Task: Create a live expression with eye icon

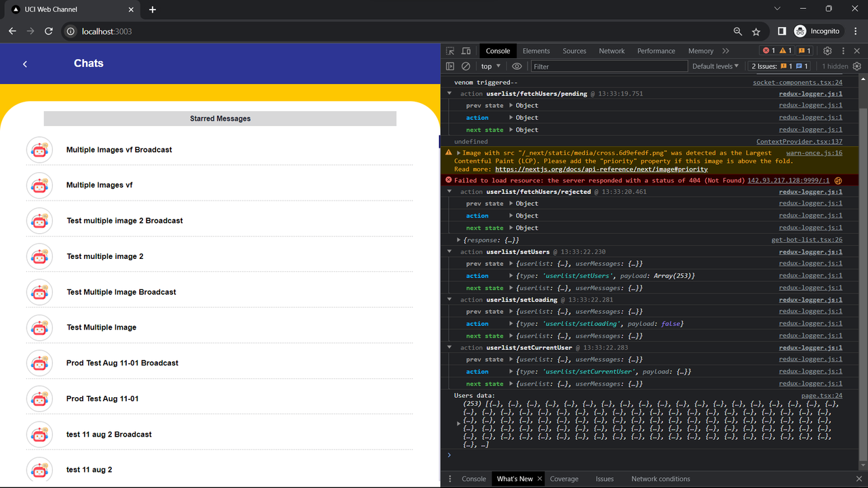Action: [x=517, y=66]
